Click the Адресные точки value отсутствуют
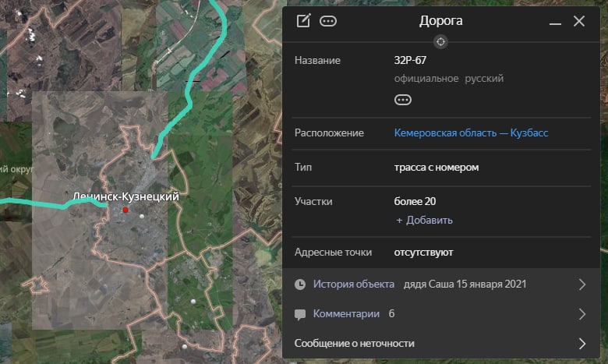Image resolution: width=608 pixels, height=364 pixels. [x=423, y=253]
